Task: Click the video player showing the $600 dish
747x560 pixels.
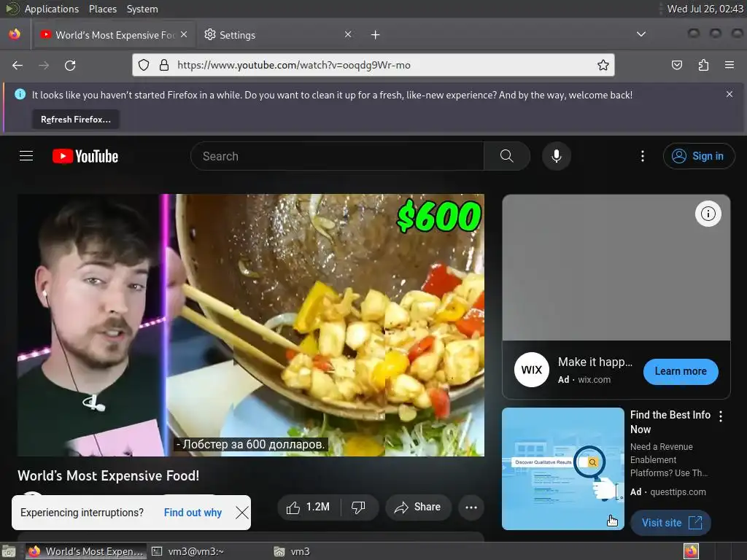Action: [251, 325]
